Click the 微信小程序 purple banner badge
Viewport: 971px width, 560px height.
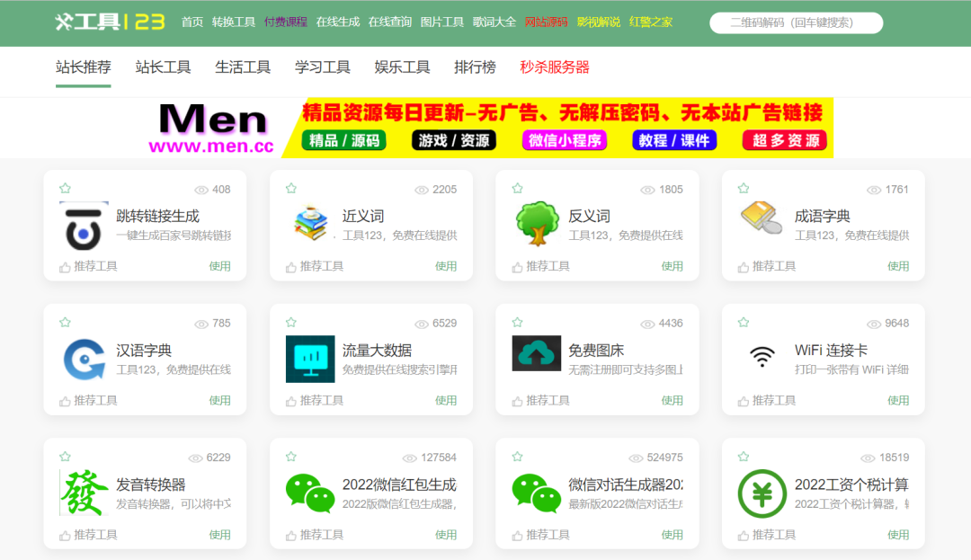pos(564,141)
